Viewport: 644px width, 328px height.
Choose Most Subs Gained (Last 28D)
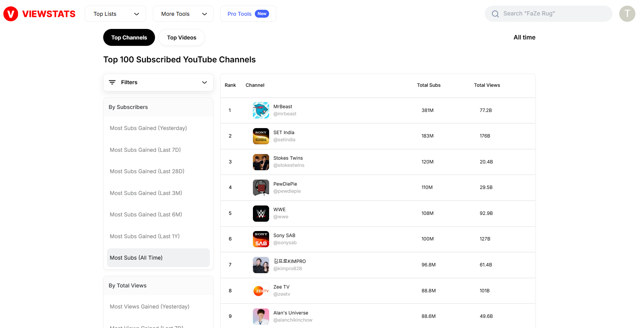pos(147,171)
